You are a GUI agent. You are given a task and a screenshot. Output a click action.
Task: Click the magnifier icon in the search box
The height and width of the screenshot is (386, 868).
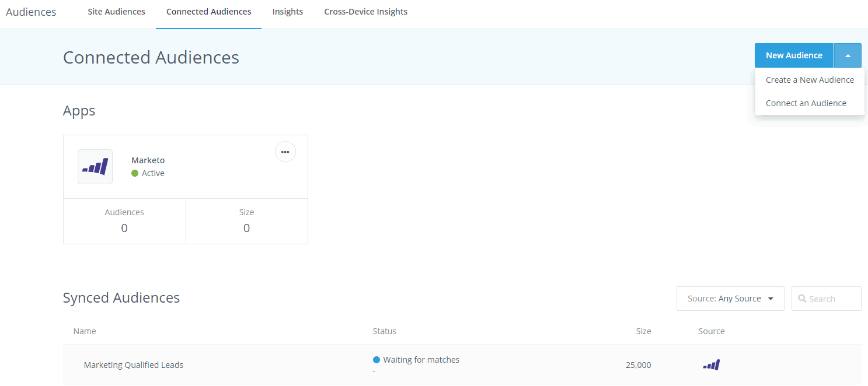point(802,298)
